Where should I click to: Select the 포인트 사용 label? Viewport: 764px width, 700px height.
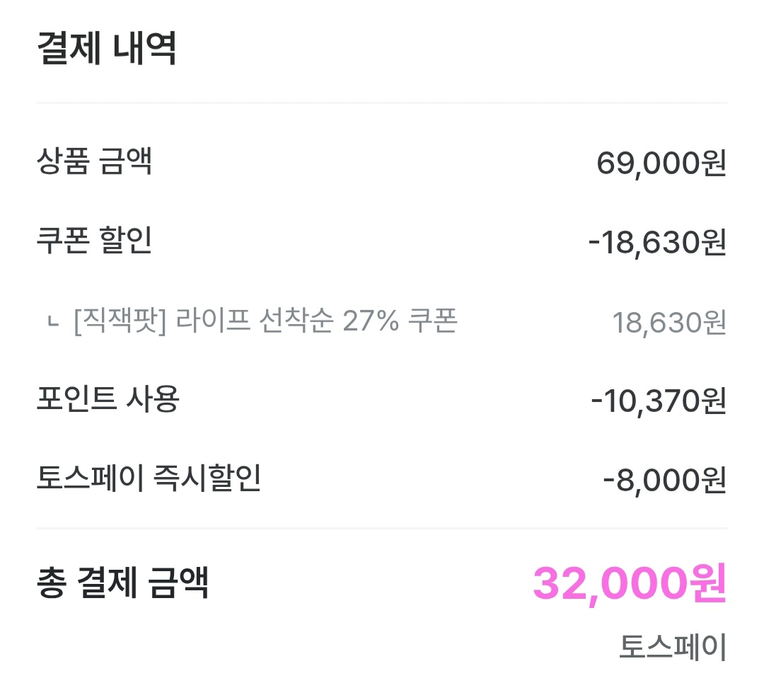(x=108, y=400)
